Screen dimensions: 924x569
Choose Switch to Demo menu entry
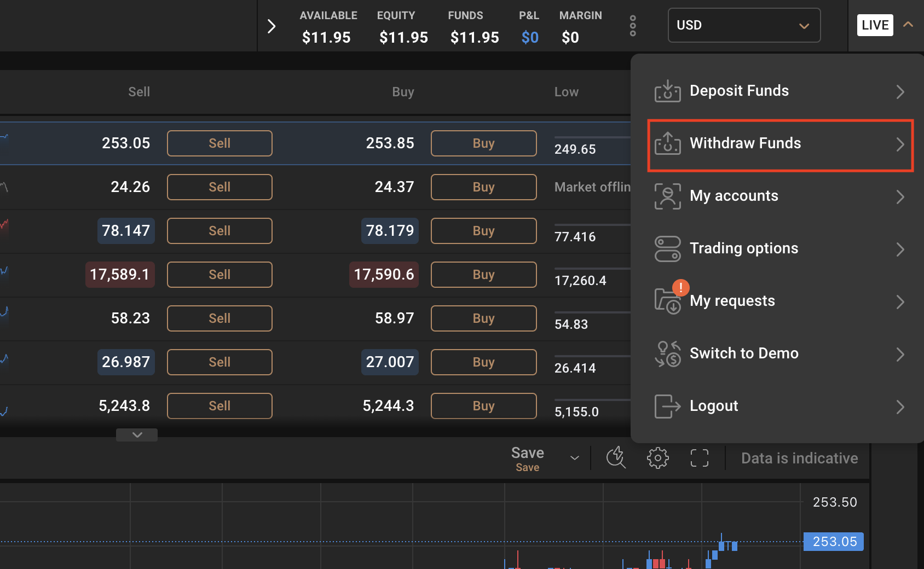743,353
